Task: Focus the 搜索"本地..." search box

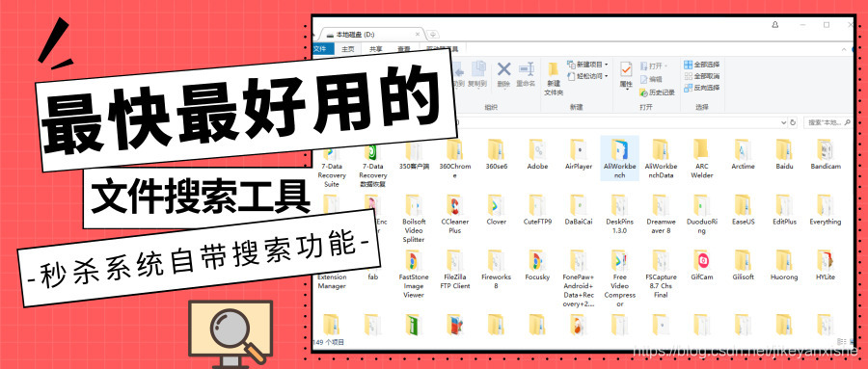Action: click(x=828, y=121)
